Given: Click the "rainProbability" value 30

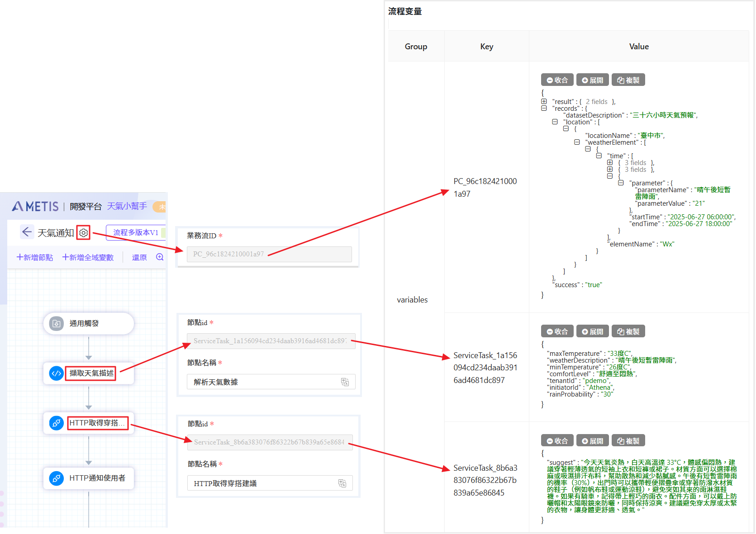Looking at the screenshot, I should coord(607,394).
